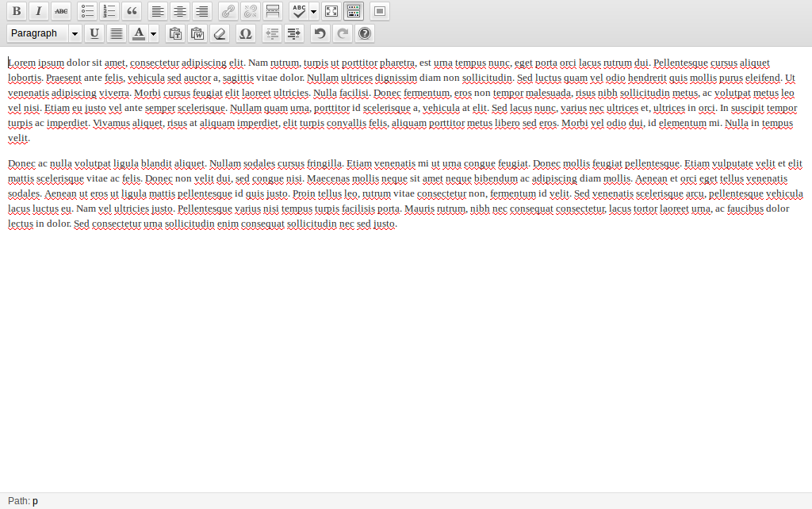The height and width of the screenshot is (509, 812).
Task: Align text to center
Action: tap(180, 11)
